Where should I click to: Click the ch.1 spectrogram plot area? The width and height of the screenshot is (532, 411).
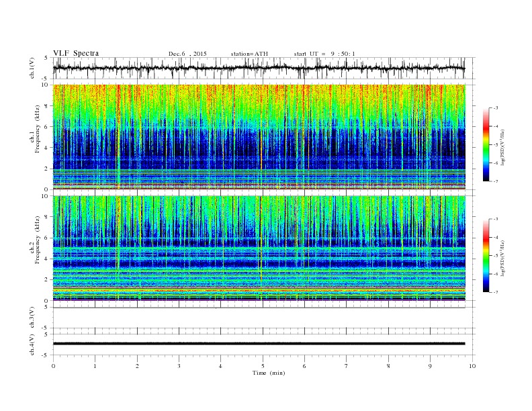[259, 137]
